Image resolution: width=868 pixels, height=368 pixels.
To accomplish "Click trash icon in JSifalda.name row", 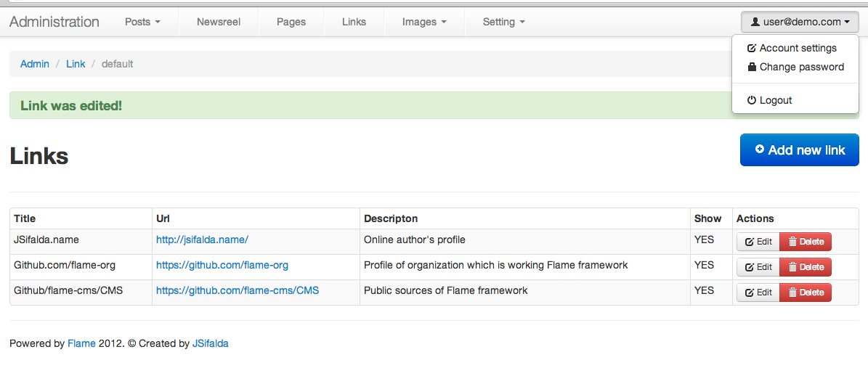I will click(x=792, y=242).
